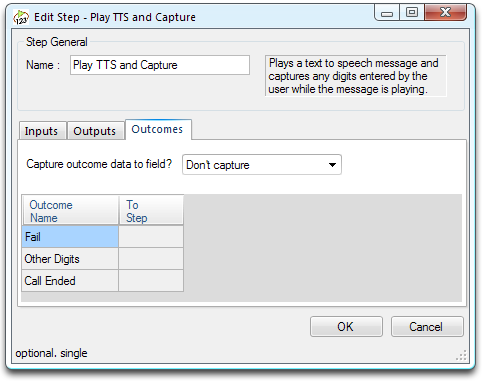
Task: Minimize the Edit Step window
Action: tap(387, 13)
